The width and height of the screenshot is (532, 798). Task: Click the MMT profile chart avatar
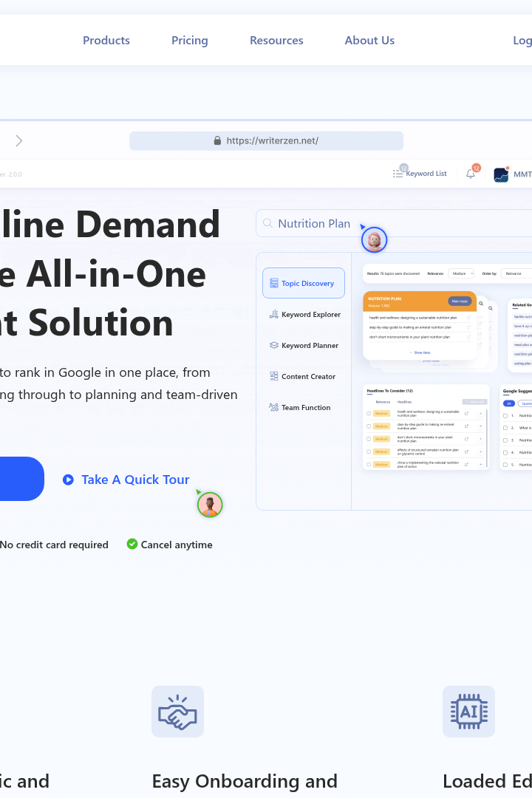(501, 174)
